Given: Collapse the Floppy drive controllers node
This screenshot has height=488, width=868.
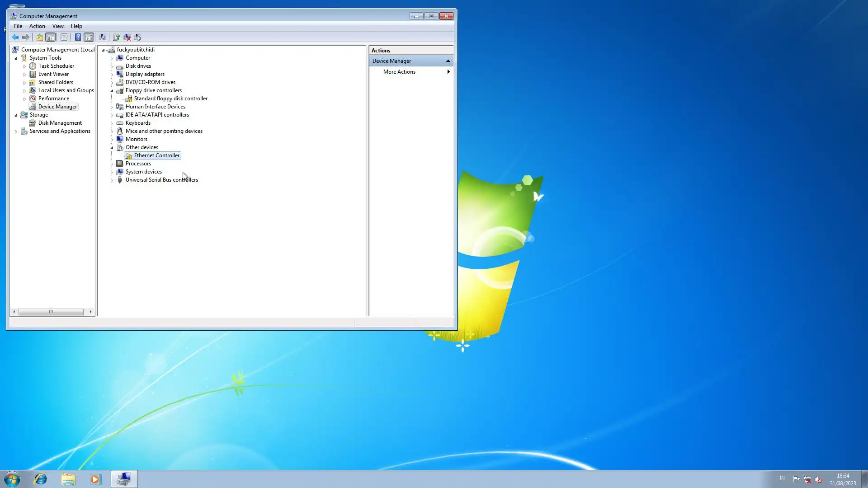Looking at the screenshot, I should (x=112, y=91).
